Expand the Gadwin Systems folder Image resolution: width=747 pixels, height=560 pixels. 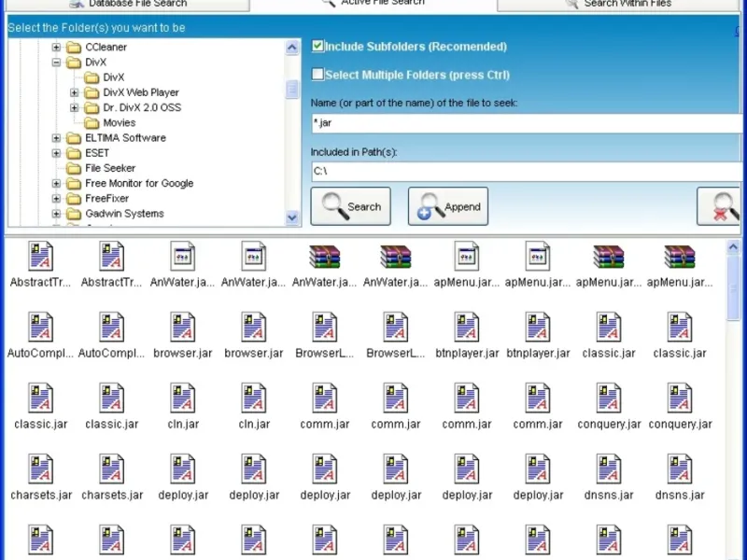click(x=56, y=214)
